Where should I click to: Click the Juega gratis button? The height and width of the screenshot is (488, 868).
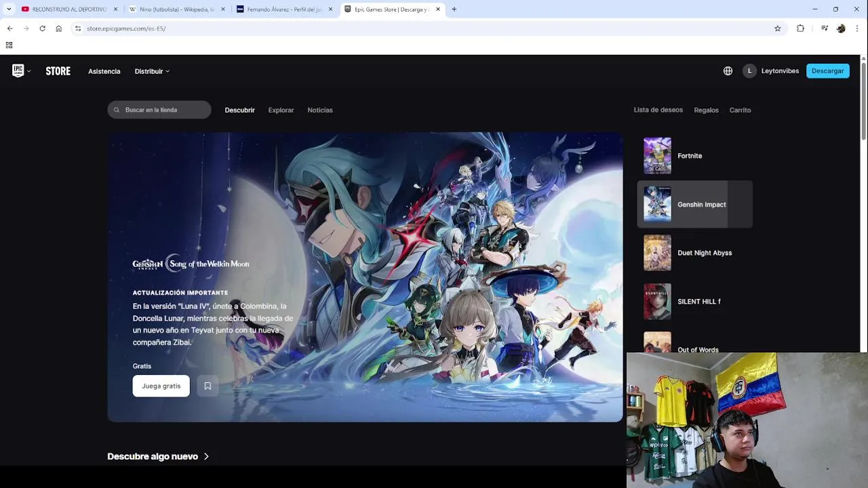point(161,386)
